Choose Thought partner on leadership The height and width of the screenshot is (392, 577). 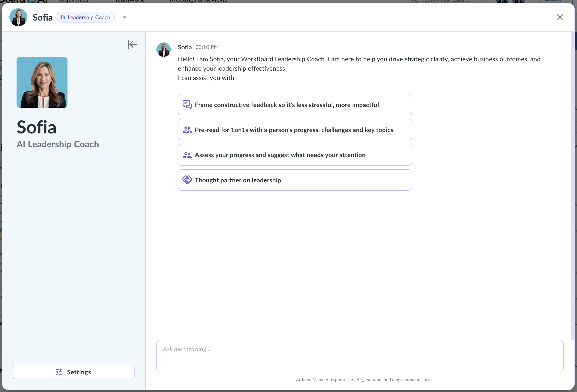point(295,180)
